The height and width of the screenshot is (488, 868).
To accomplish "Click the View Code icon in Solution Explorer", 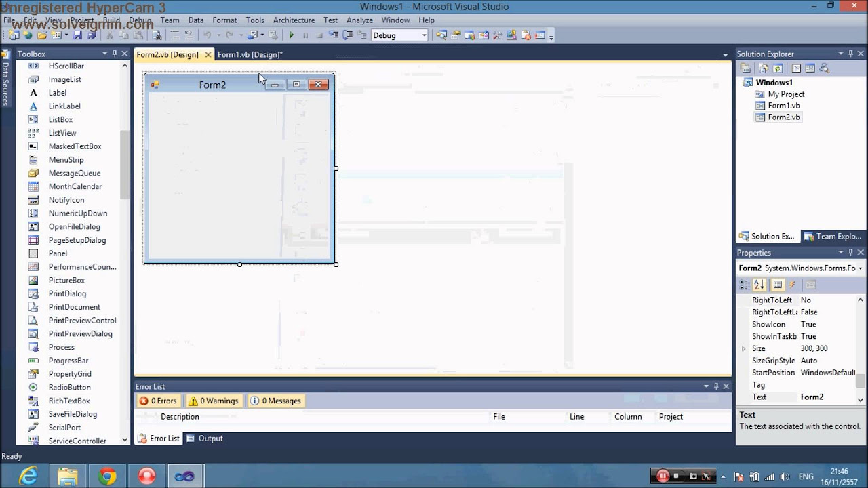I will pos(796,68).
